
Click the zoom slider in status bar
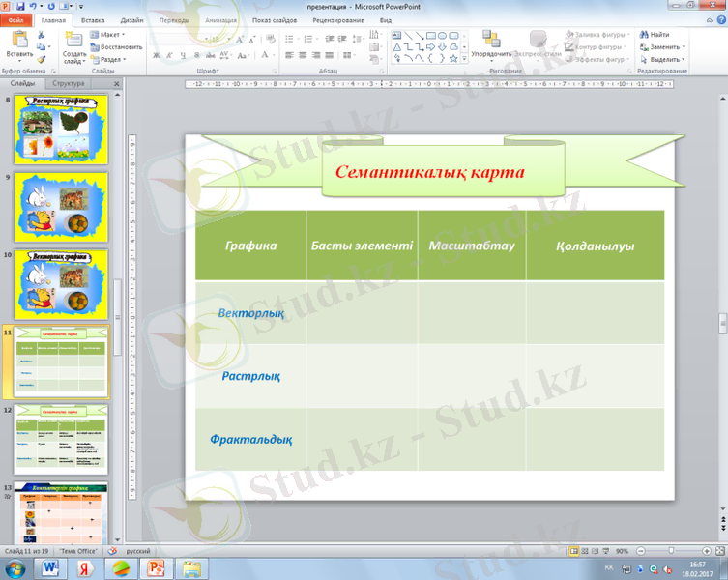point(671,550)
